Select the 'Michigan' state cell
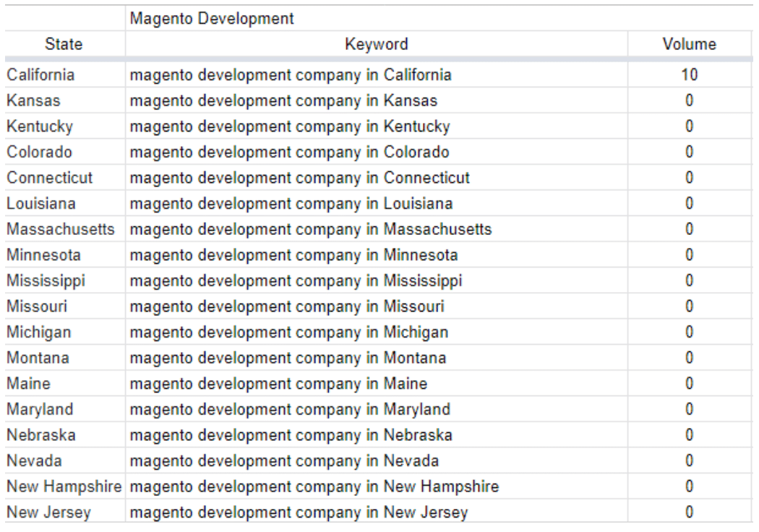Image resolution: width=759 pixels, height=532 pixels. coord(64,332)
